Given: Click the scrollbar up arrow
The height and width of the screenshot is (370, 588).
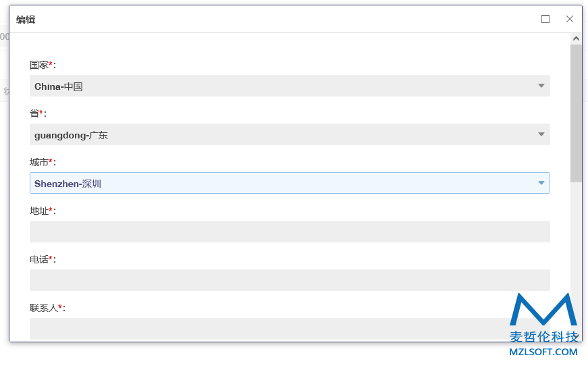Looking at the screenshot, I should (x=576, y=38).
